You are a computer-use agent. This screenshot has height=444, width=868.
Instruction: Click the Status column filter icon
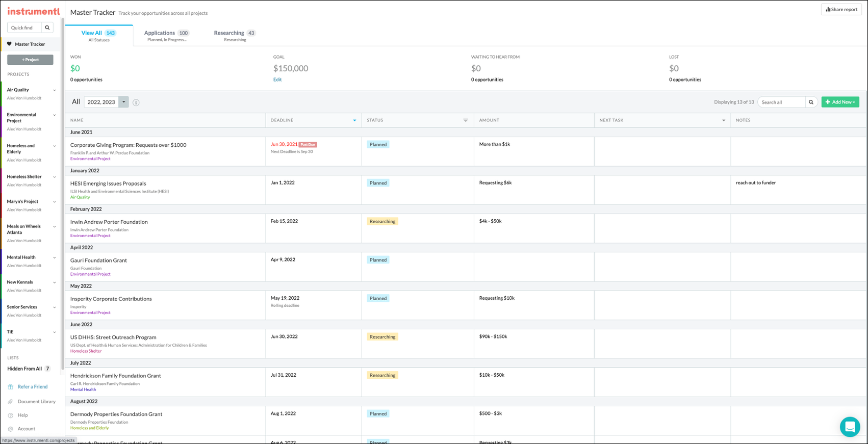tap(466, 120)
